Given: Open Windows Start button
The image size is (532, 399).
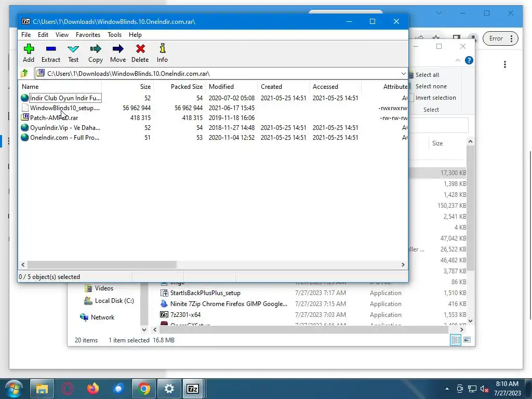Looking at the screenshot, I should pyautogui.click(x=14, y=389).
